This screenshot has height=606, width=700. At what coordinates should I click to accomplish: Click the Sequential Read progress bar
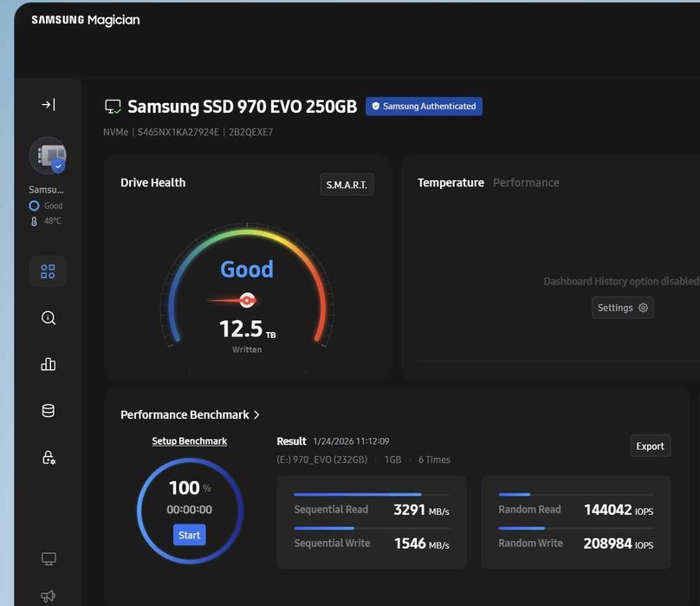pyautogui.click(x=372, y=495)
